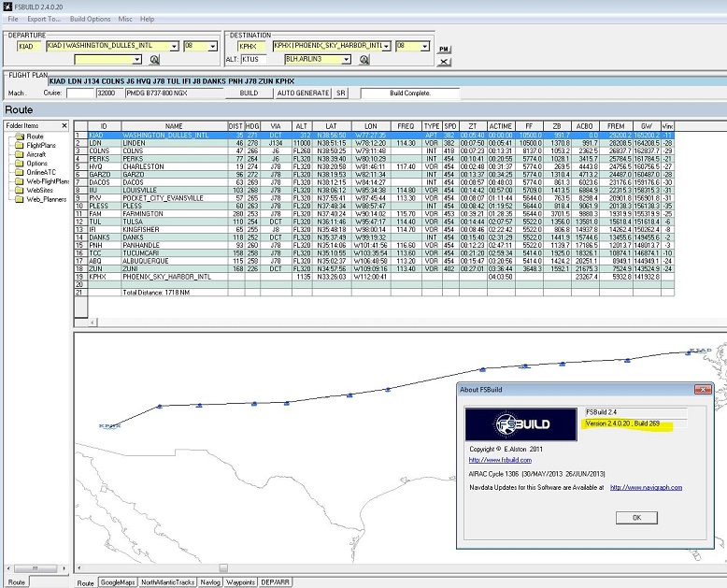
Task: Select the KIAD row in the route table
Action: 374,136
